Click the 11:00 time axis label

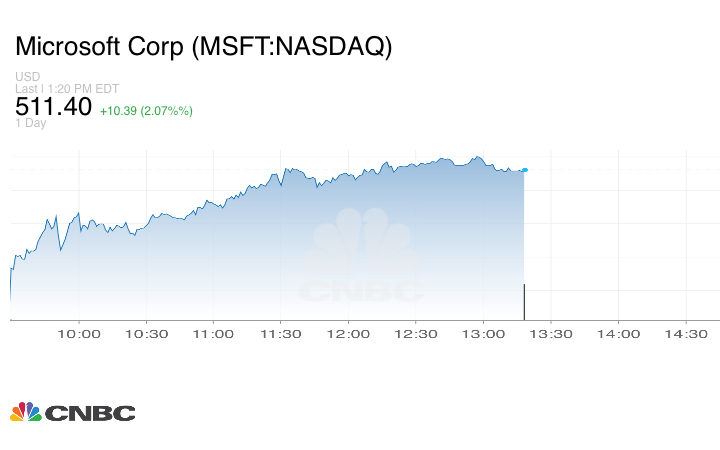point(213,334)
